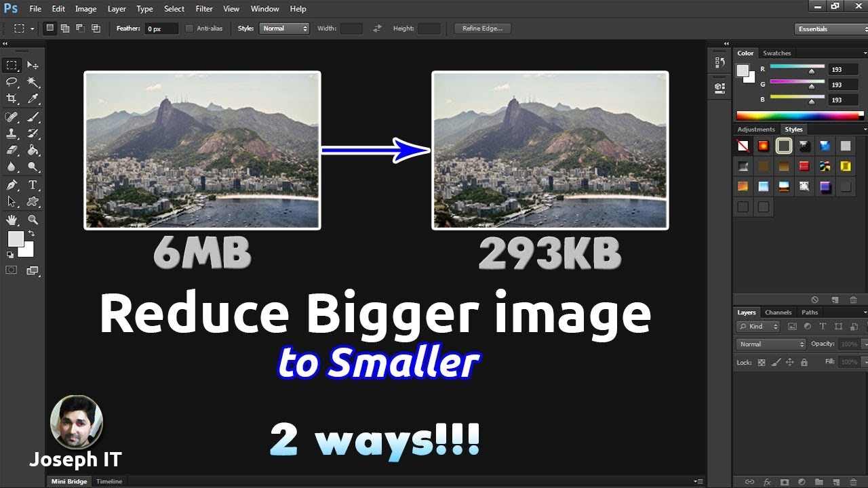
Task: Select the Hand tool
Action: click(x=12, y=220)
